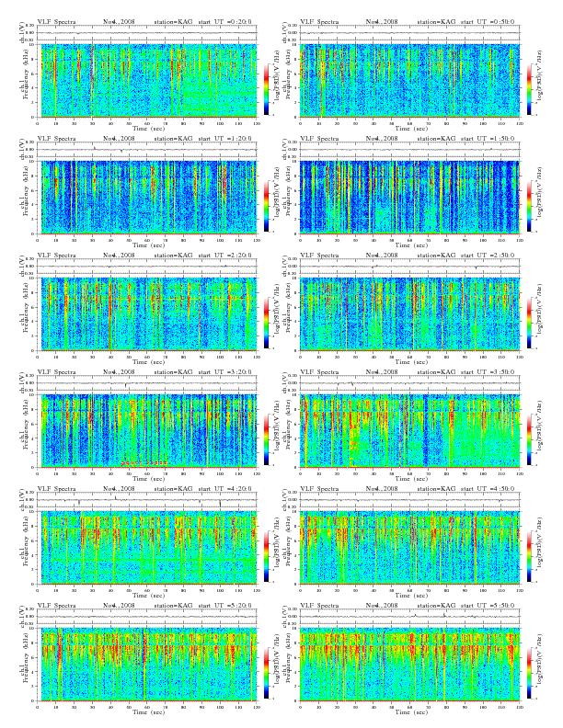Click the title text 'start UT =5:20:0'

click(225, 606)
